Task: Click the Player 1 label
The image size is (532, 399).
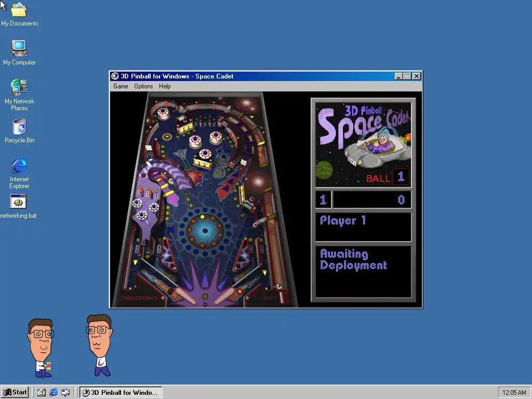Action: tap(343, 221)
